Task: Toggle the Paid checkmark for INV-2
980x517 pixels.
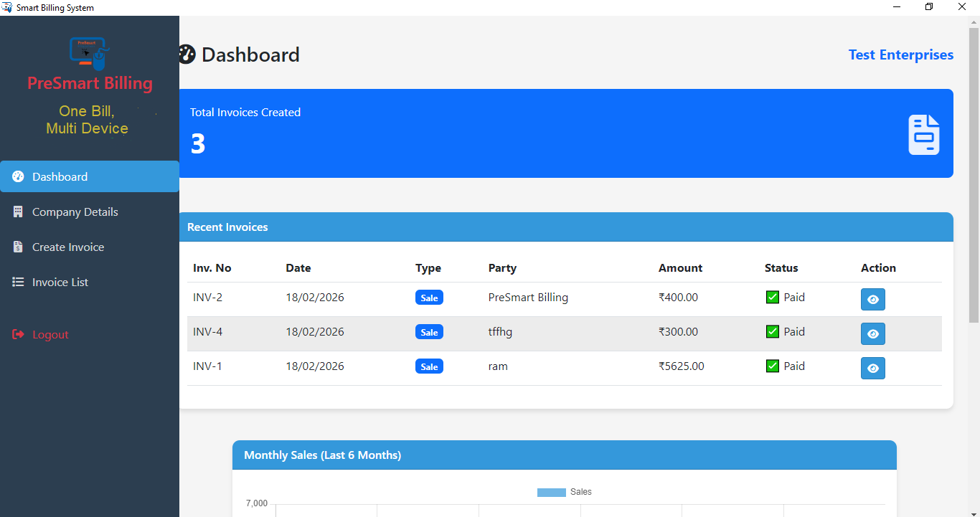Action: (x=772, y=296)
